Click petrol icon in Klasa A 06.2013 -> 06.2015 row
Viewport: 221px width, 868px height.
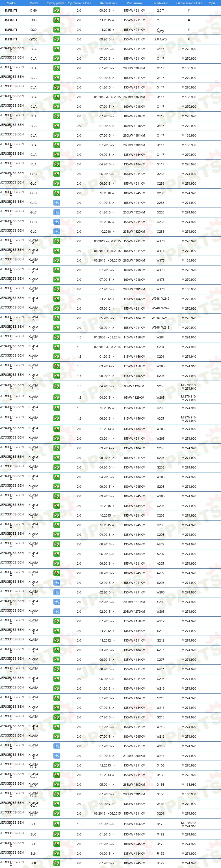57,260
